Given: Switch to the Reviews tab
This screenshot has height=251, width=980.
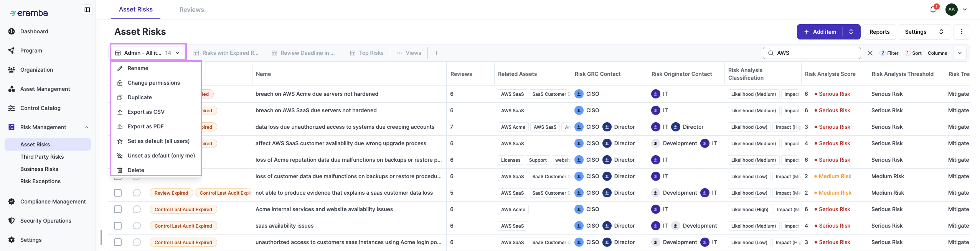Looking at the screenshot, I should click(191, 10).
